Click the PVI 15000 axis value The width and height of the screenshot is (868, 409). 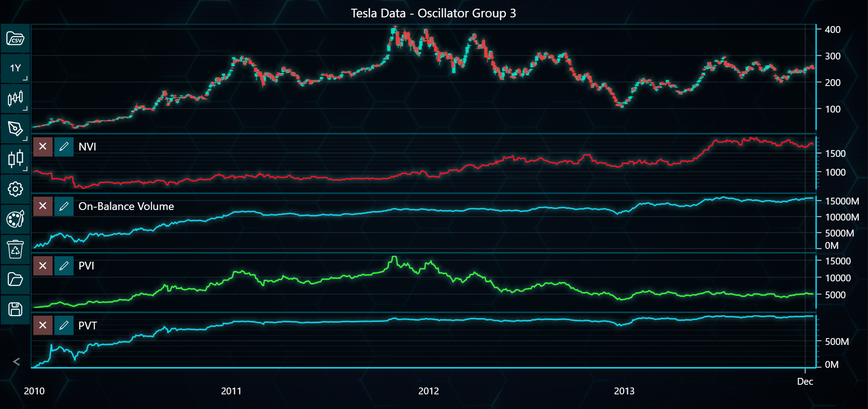click(x=838, y=261)
